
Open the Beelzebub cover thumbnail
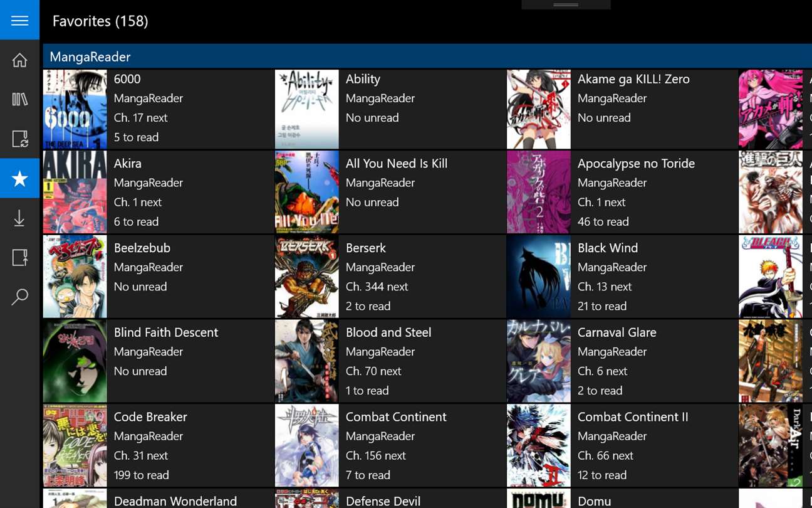point(75,278)
